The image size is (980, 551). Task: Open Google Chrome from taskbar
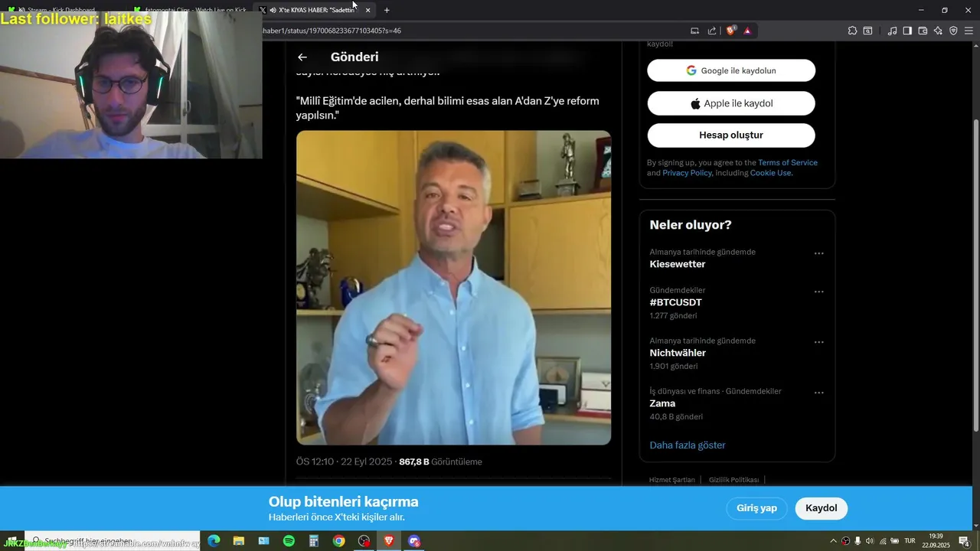tap(338, 541)
